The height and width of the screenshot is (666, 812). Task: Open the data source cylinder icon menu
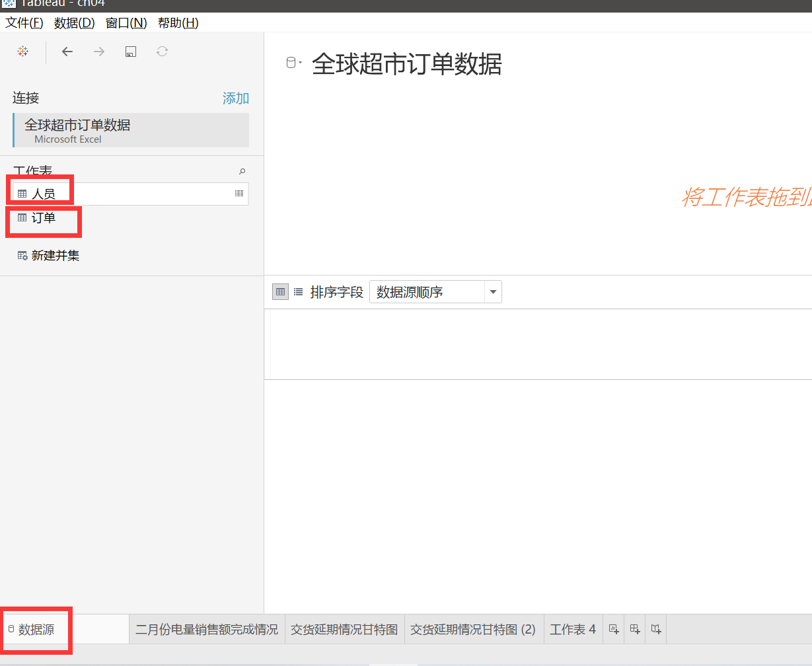293,63
